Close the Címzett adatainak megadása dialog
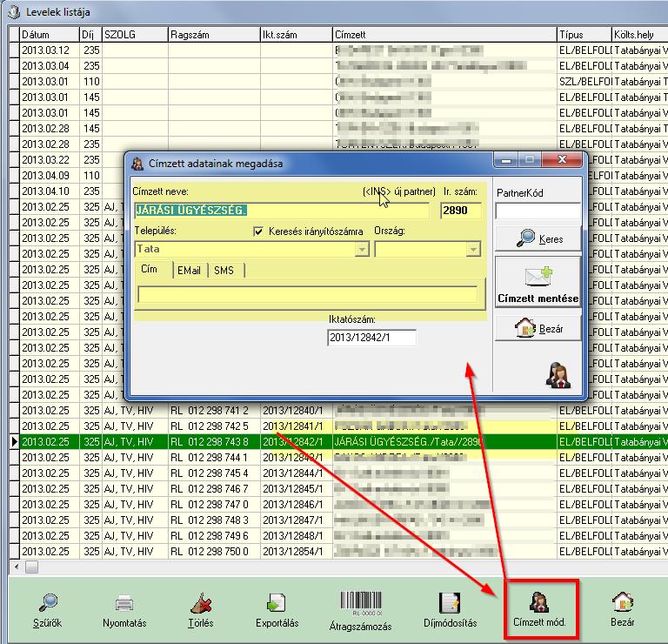The height and width of the screenshot is (644, 668). pyautogui.click(x=562, y=160)
